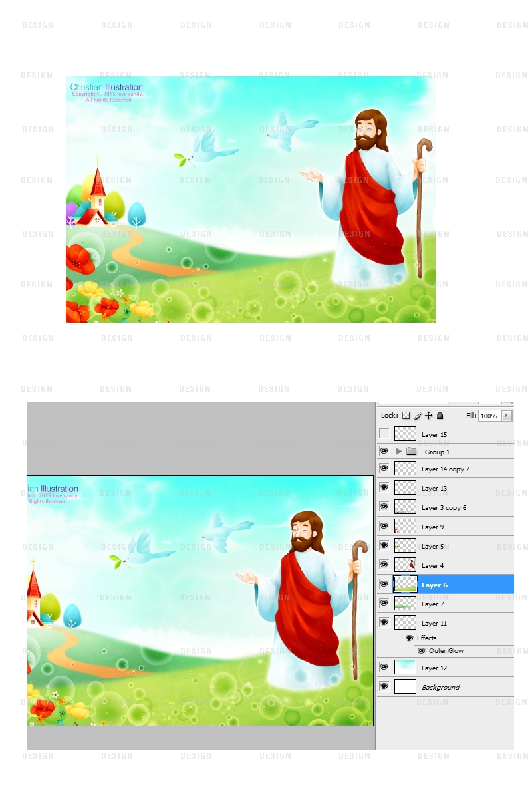Hide the Outer Glow effect on Layer 11
The height and width of the screenshot is (798, 532).
tap(421, 651)
